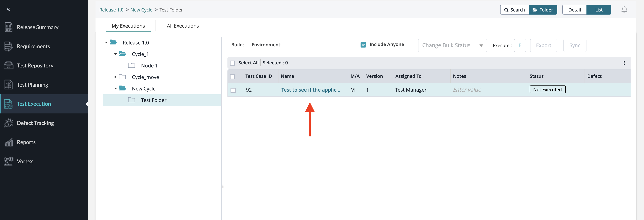Click the Sync button
The width and height of the screenshot is (644, 220).
[575, 45]
